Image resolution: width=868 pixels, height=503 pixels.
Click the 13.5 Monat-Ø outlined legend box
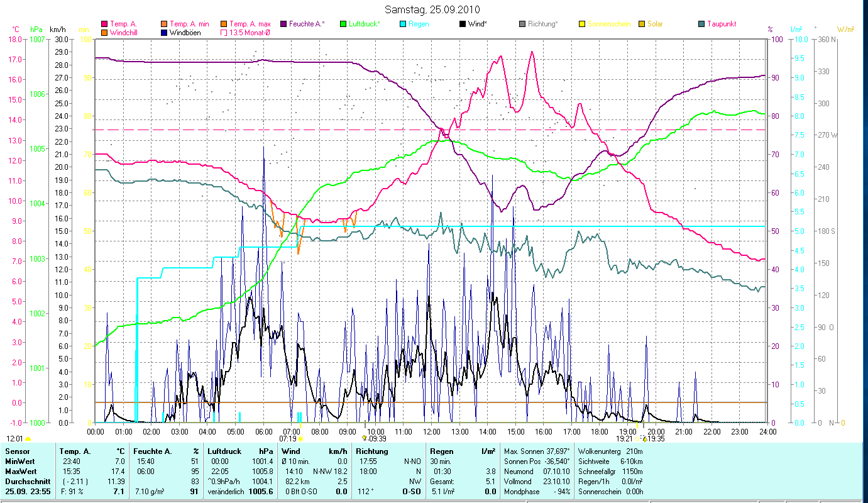224,32
